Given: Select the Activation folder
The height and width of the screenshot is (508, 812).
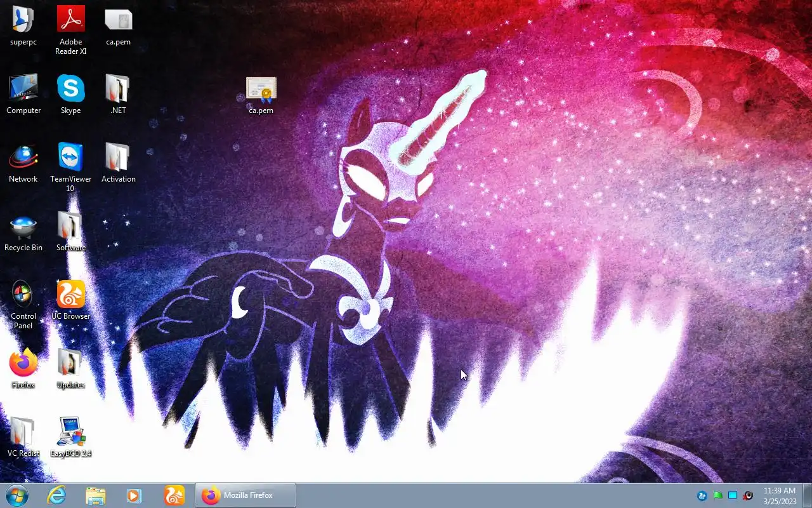Looking at the screenshot, I should 118,163.
